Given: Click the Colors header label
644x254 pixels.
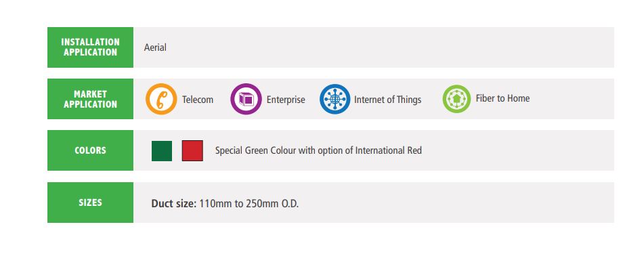Looking at the screenshot, I should tap(90, 150).
